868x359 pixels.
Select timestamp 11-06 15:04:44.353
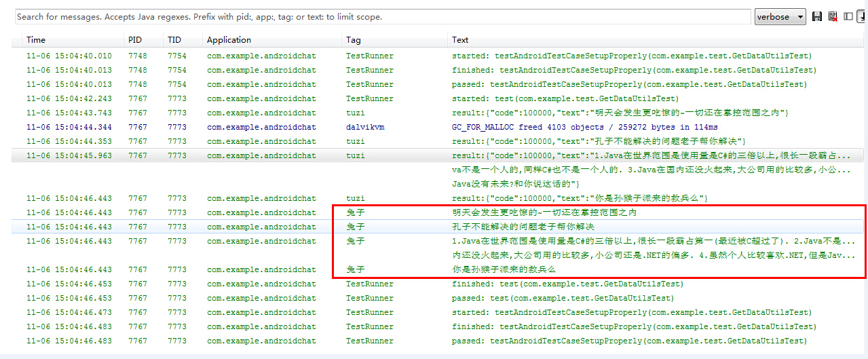point(69,142)
